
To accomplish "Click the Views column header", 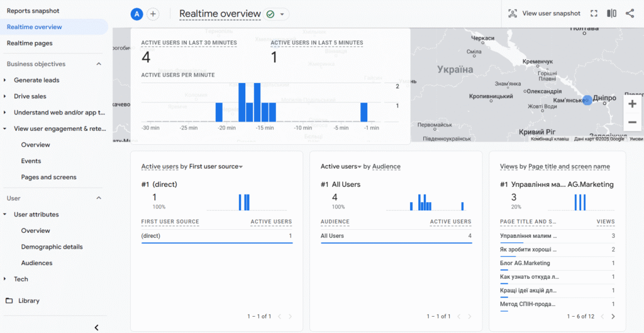I will (x=606, y=222).
